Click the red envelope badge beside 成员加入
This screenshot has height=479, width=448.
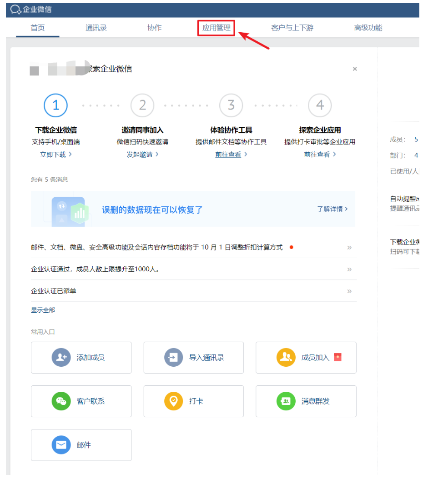[337, 357]
